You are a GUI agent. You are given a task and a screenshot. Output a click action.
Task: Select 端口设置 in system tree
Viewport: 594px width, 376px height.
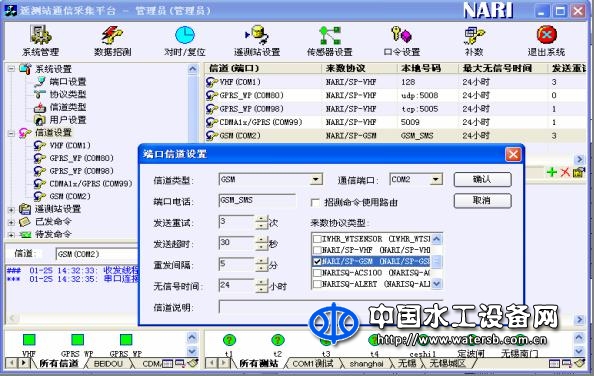point(67,81)
